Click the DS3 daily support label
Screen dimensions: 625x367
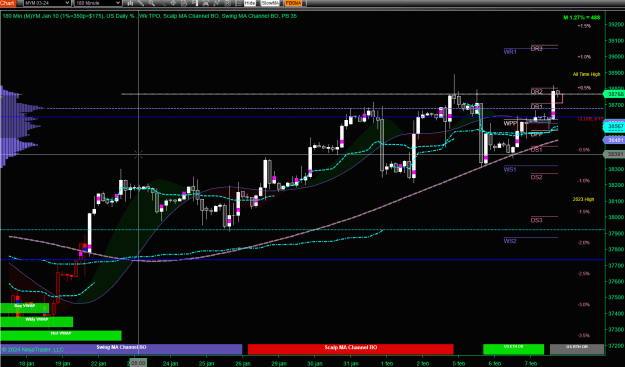(x=537, y=220)
